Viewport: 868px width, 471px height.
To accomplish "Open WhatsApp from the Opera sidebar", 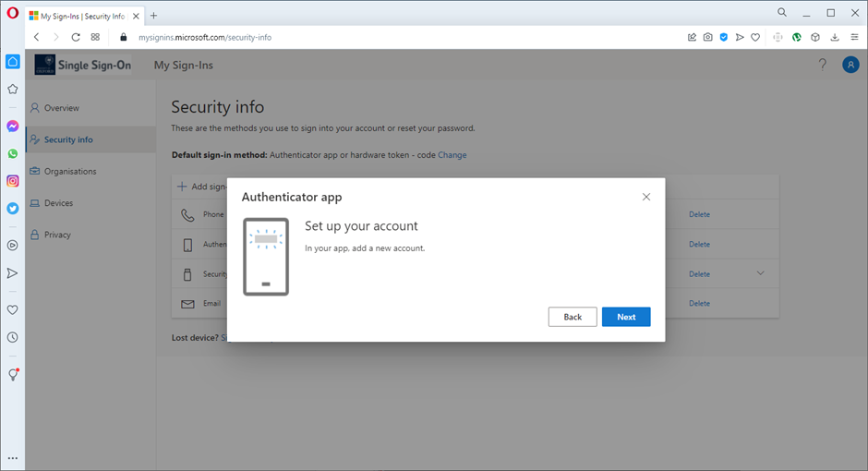I will pyautogui.click(x=13, y=154).
